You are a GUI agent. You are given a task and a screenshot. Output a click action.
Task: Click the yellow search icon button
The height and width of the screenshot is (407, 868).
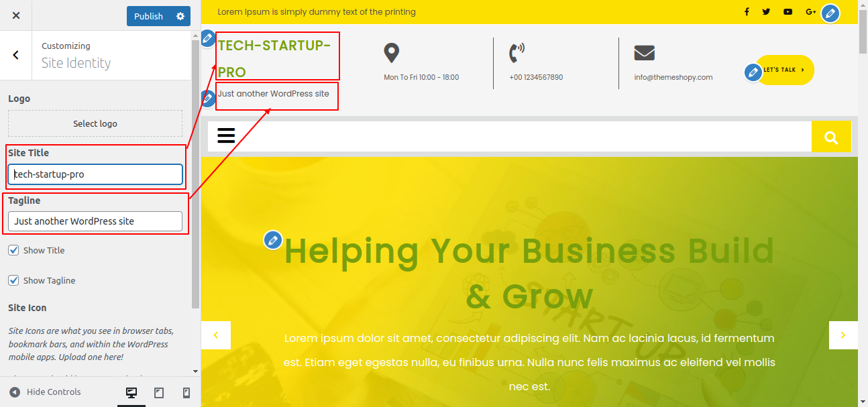(x=831, y=137)
